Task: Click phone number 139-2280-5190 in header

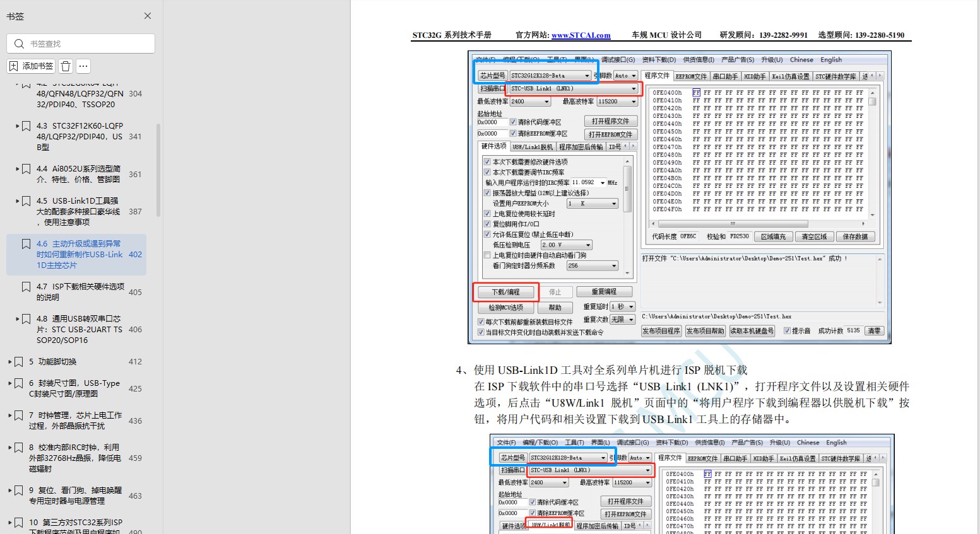Action: point(880,35)
